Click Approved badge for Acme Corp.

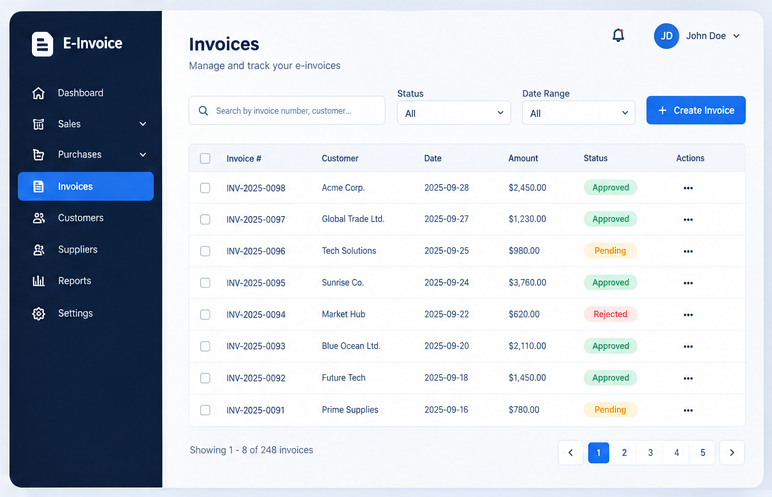[610, 188]
